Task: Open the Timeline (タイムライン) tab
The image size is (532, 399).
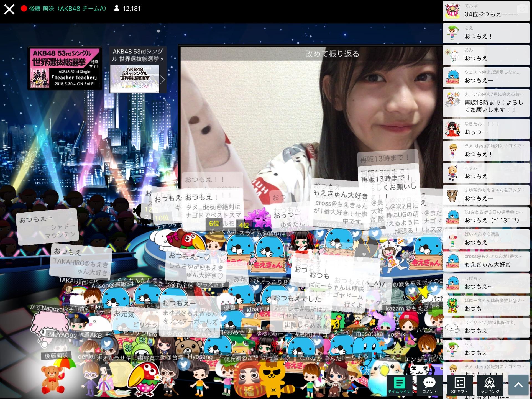Action: tap(399, 385)
